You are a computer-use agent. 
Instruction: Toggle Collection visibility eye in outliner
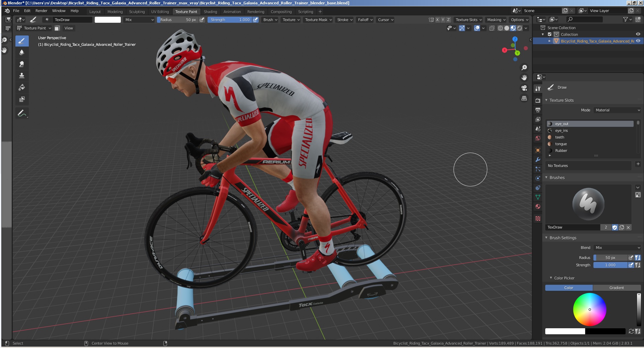tap(638, 34)
